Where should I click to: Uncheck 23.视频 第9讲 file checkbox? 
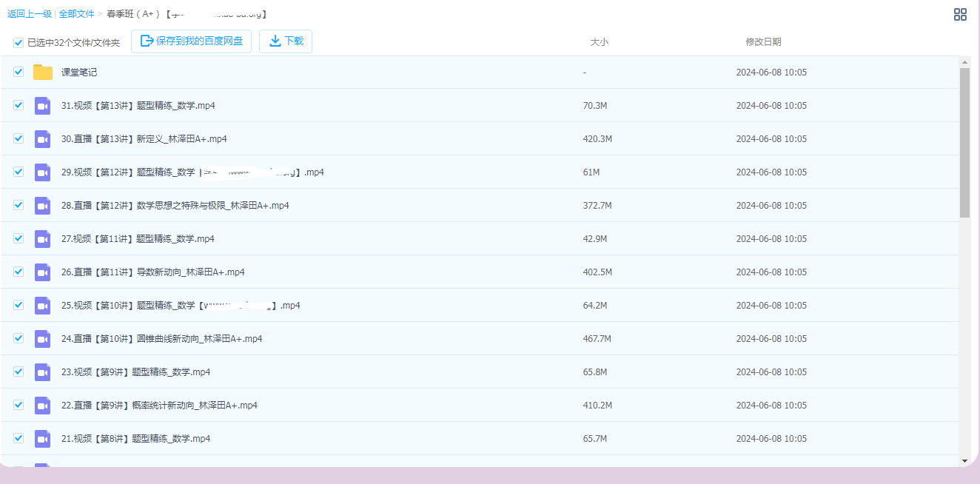[x=19, y=372]
